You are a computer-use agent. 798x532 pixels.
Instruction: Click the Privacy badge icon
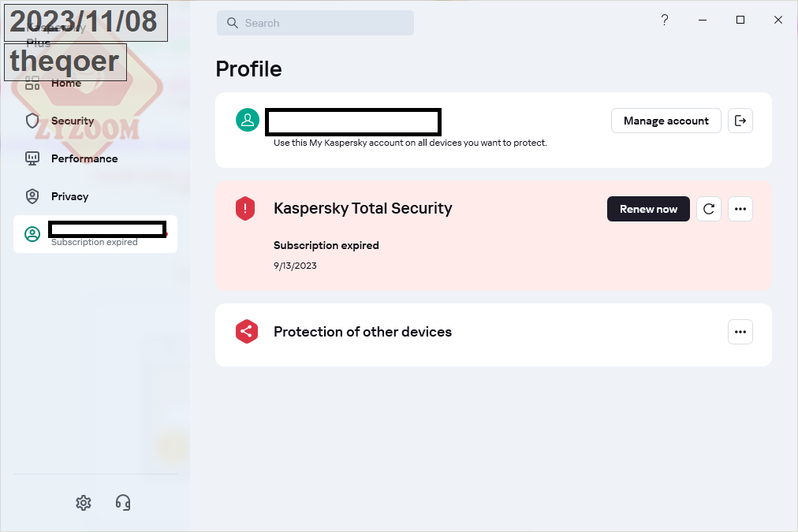pos(32,196)
